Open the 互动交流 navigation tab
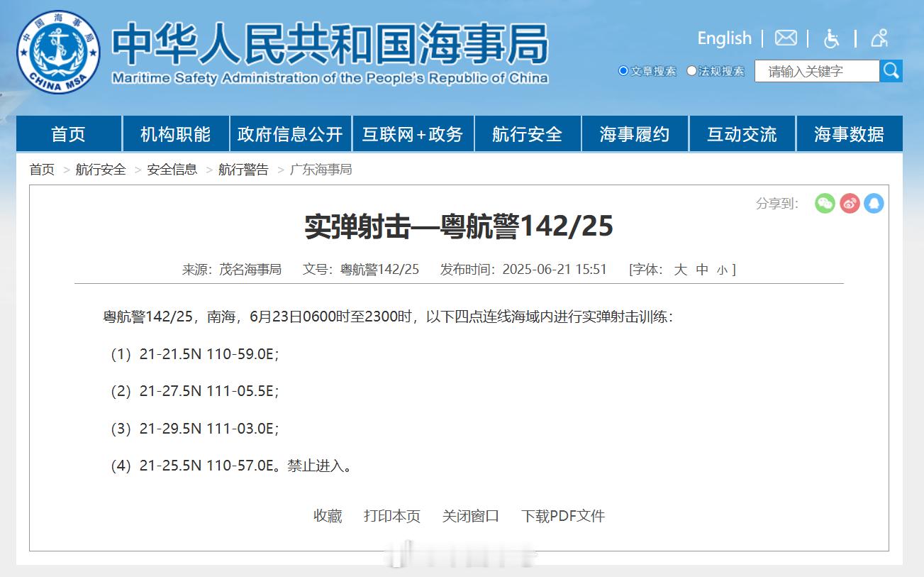This screenshot has height=577, width=924. pyautogui.click(x=742, y=133)
